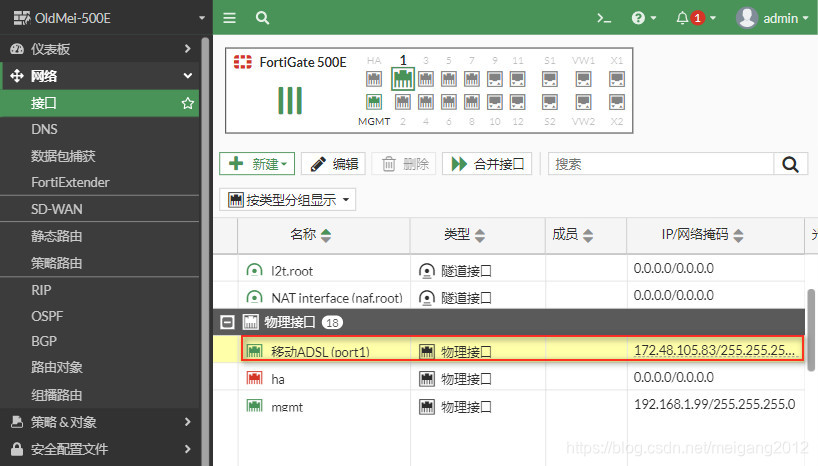Viewport: 818px width, 466px height.
Task: Open the CLI console icon
Action: point(604,18)
